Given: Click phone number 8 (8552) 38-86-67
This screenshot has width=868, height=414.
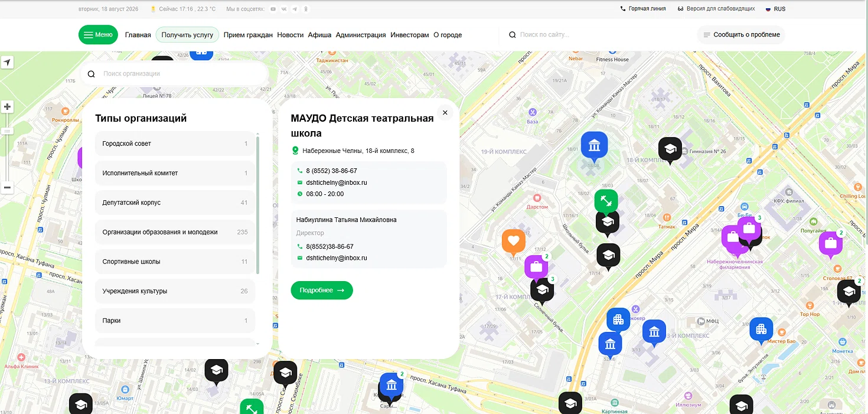Looking at the screenshot, I should 331,171.
